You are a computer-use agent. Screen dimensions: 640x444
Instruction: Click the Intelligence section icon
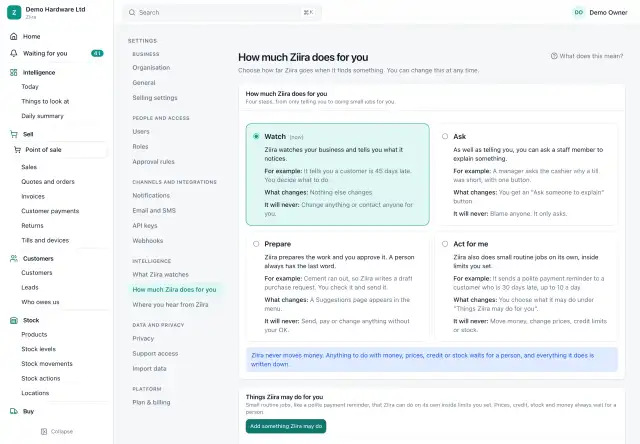13,73
